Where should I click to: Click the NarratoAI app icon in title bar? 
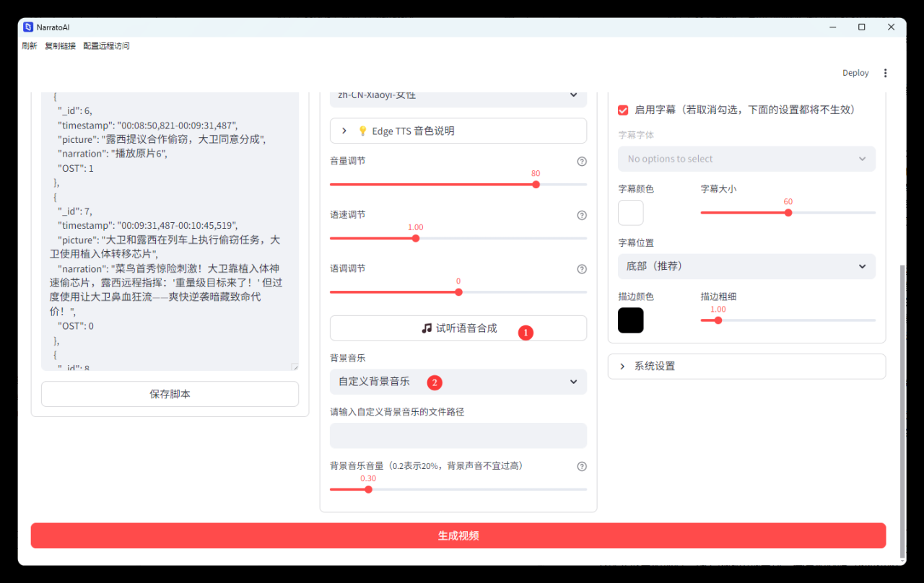click(x=28, y=27)
